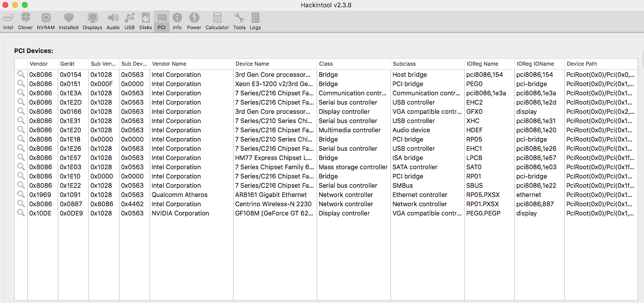Select the pci8086,887 IOName cell
The image size is (644, 303).
[x=534, y=204]
